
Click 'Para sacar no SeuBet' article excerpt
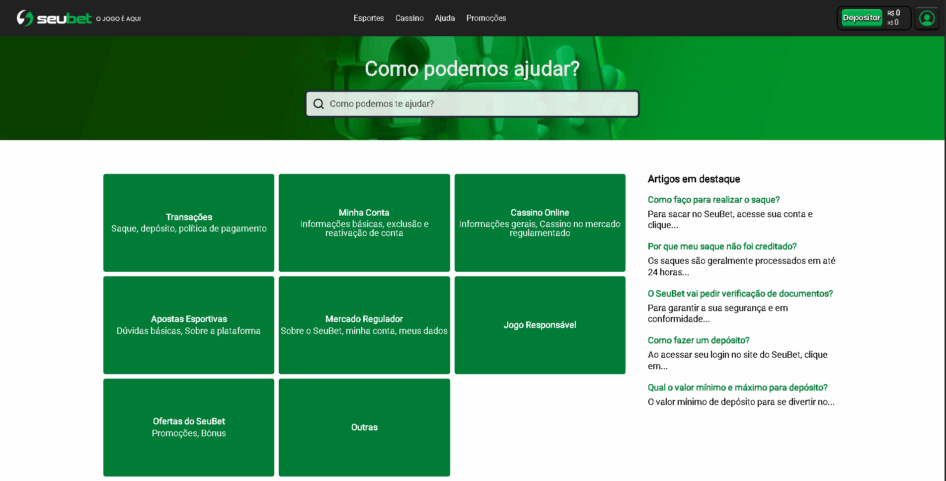[x=730, y=220]
